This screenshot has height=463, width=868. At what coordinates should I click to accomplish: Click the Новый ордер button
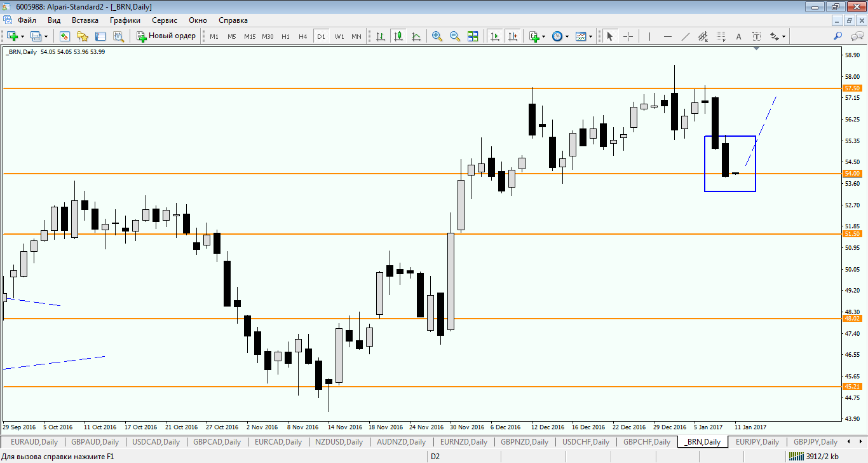coord(166,36)
